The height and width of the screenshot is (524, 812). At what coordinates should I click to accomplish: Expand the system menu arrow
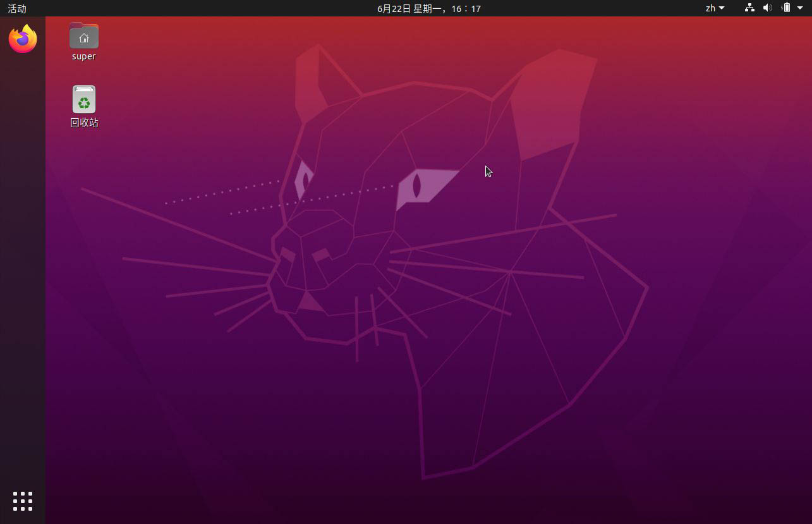pyautogui.click(x=800, y=8)
